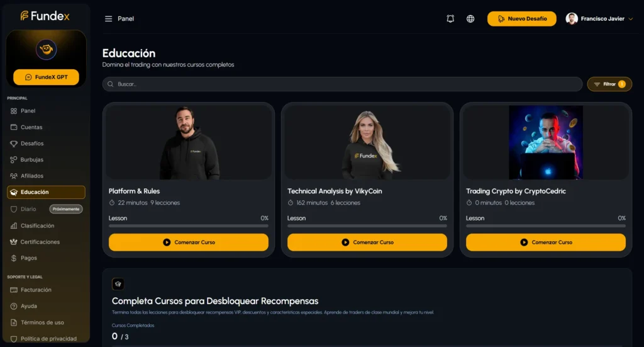Focus the Buscar search field
Screen dimensions: 644x347
tap(342, 84)
